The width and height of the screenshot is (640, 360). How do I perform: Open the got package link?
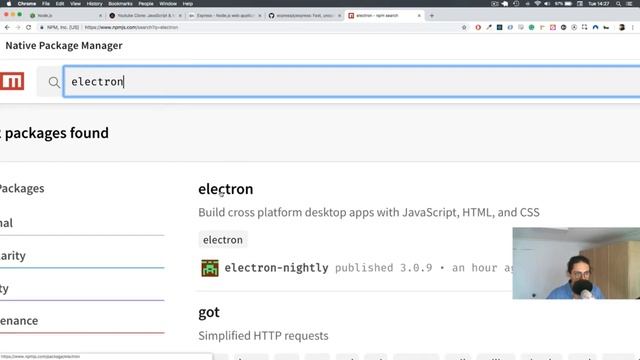click(209, 313)
